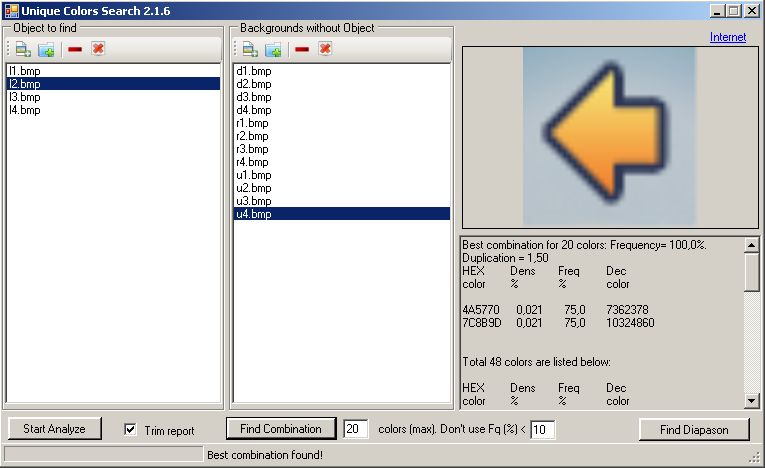Click red minus remove icon in Object to find
Screen dimensions: 765x468
pyautogui.click(x=75, y=49)
